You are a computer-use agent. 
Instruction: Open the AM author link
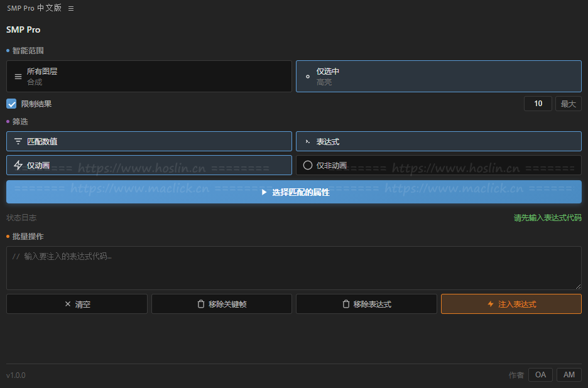(569, 375)
